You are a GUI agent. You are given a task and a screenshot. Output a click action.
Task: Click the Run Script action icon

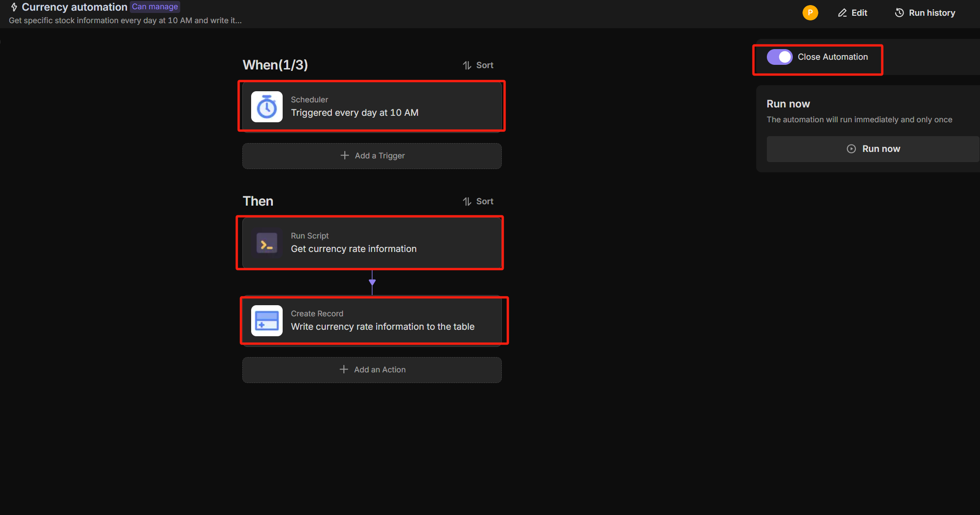click(x=267, y=242)
